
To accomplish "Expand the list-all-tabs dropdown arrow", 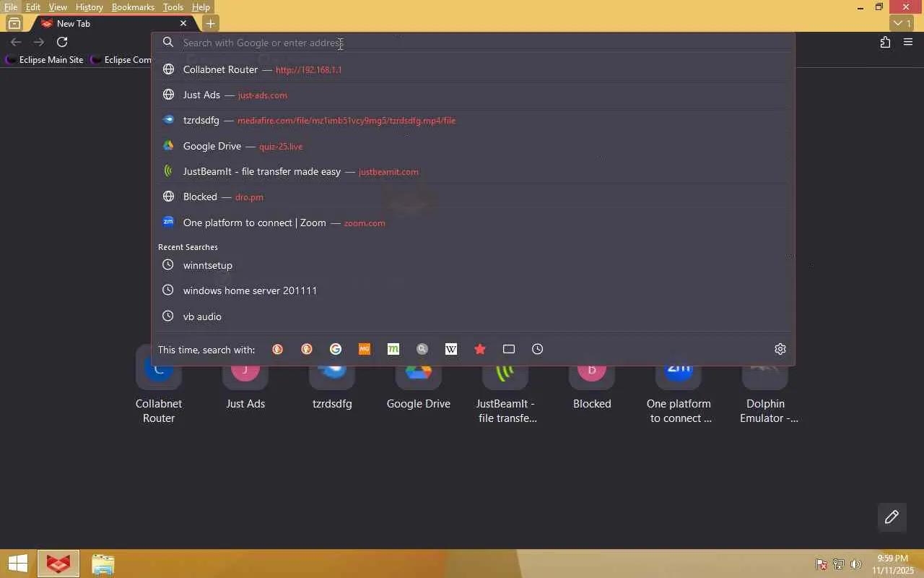I will click(x=902, y=23).
